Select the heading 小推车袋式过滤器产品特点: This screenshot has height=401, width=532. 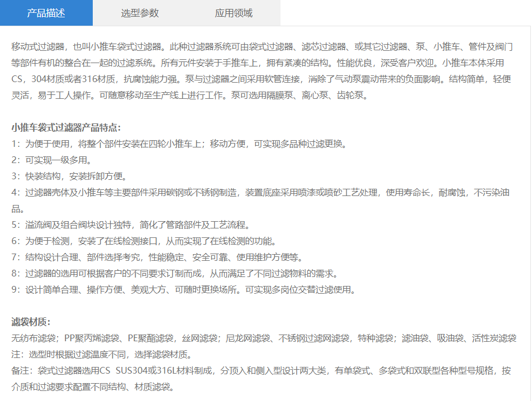66,128
